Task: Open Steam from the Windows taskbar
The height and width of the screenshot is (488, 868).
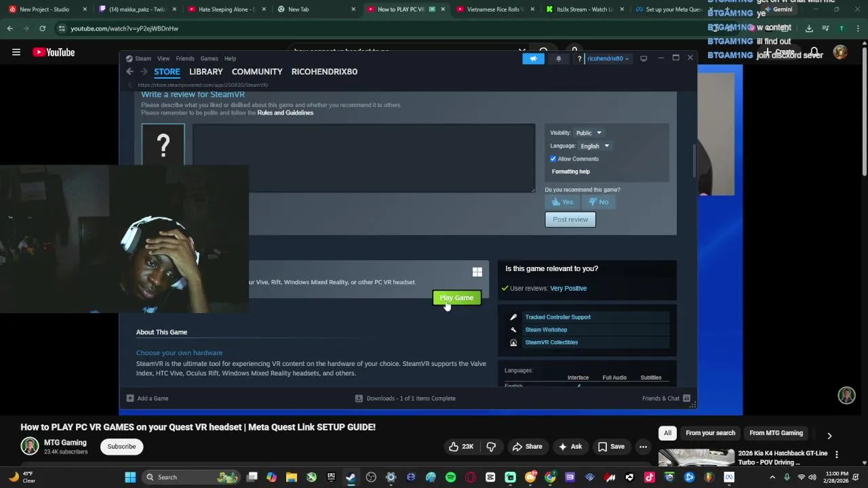Action: [351, 477]
